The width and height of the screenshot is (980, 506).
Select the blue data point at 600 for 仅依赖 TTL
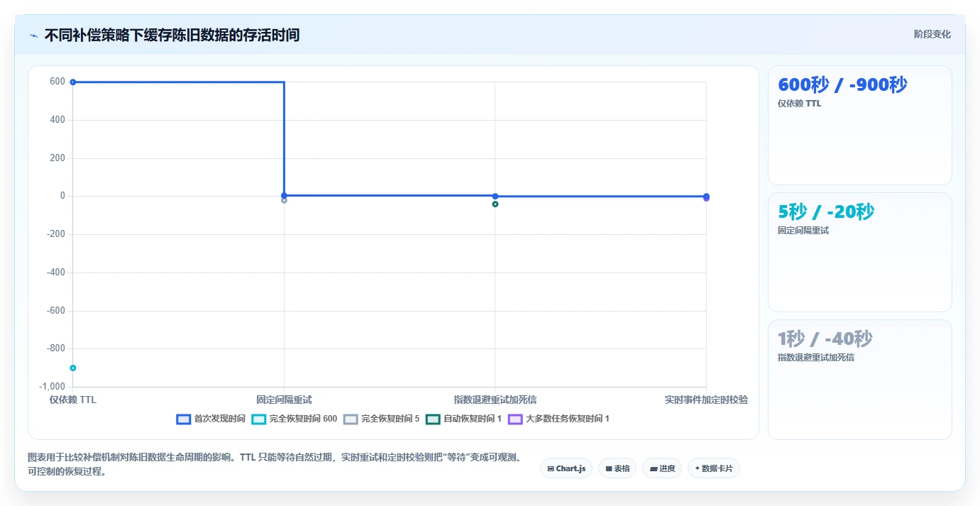[73, 82]
